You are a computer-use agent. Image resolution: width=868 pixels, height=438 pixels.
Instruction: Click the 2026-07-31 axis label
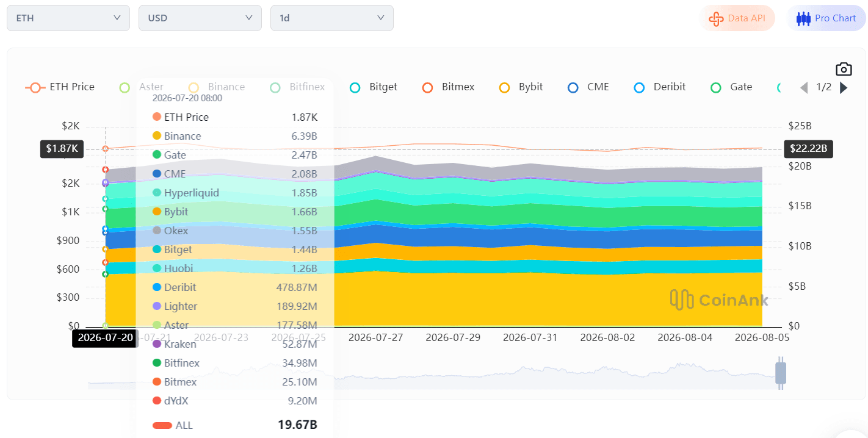pos(530,337)
